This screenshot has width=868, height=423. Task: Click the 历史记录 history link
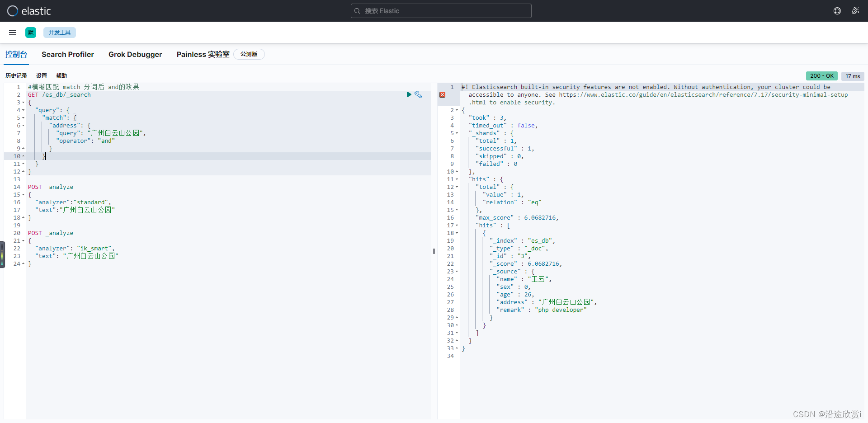pyautogui.click(x=16, y=76)
